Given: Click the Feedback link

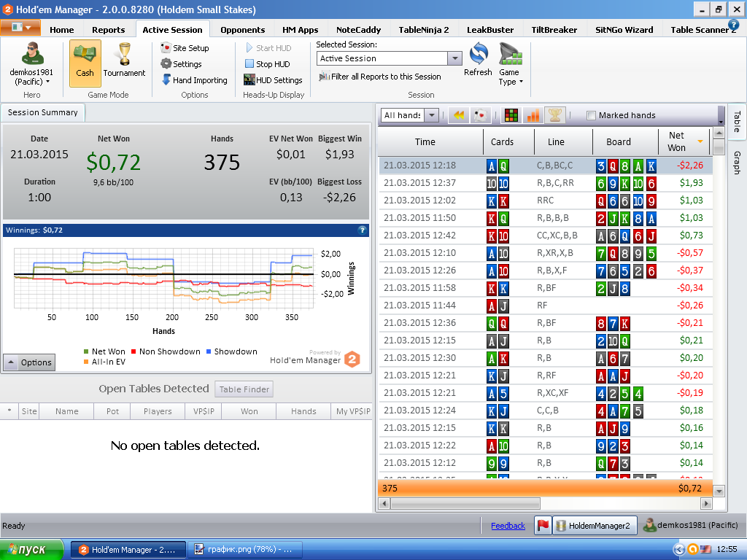Looking at the screenshot, I should click(508, 526).
